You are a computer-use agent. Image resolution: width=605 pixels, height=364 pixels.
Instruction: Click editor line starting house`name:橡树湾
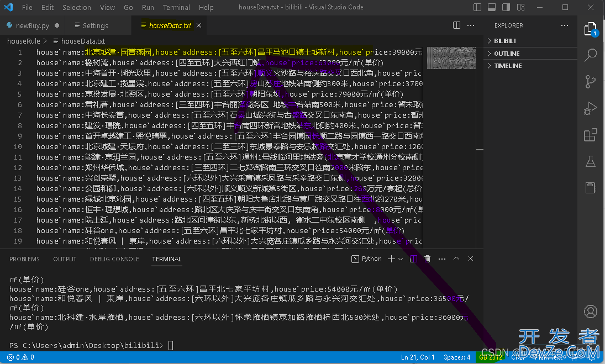point(210,62)
